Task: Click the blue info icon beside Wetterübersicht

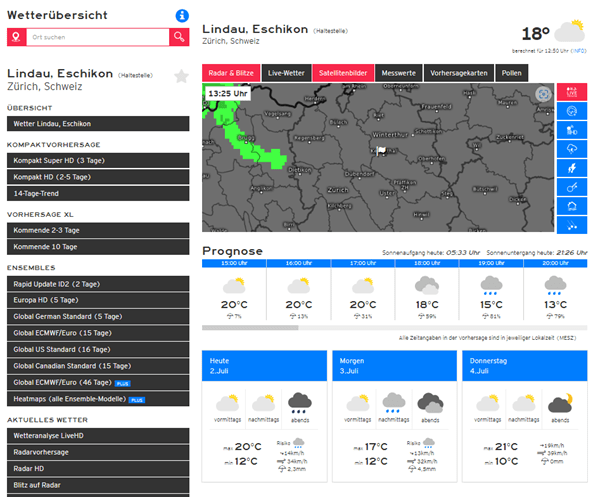Action: (x=182, y=15)
